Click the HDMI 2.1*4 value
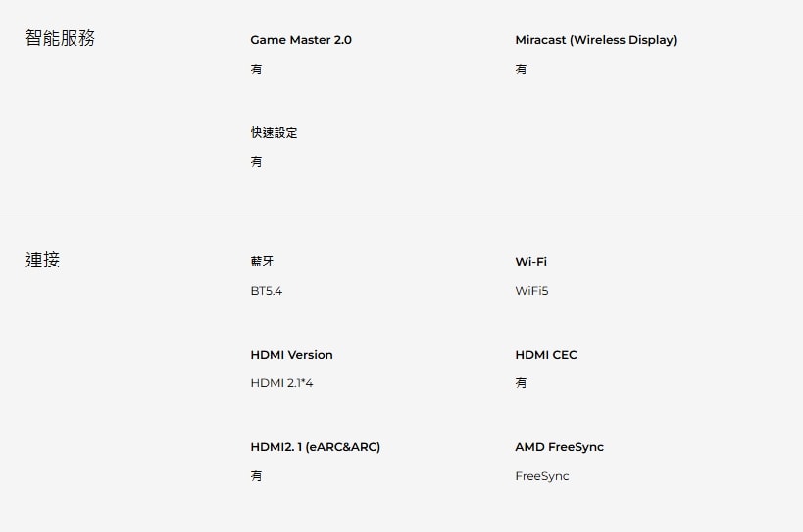Image resolution: width=803 pixels, height=532 pixels. pos(281,383)
